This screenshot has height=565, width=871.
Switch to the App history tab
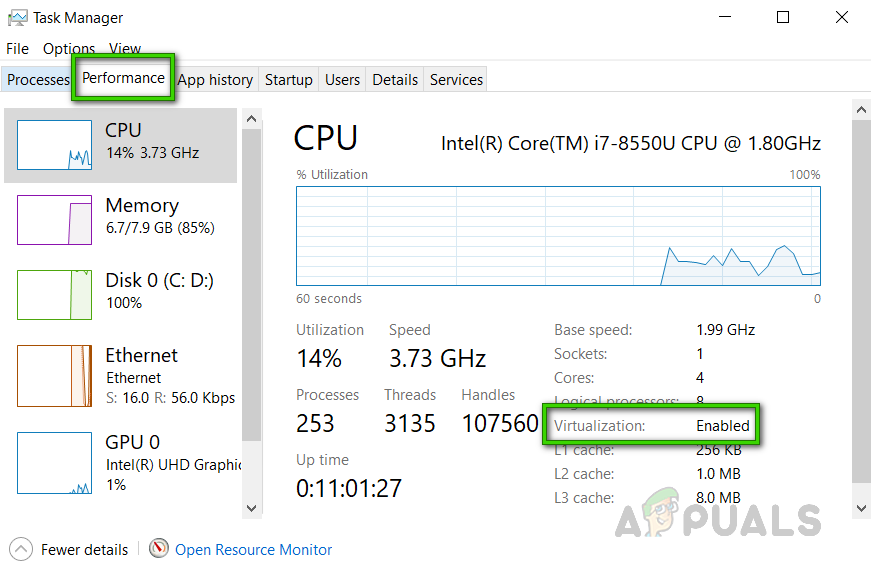(215, 80)
